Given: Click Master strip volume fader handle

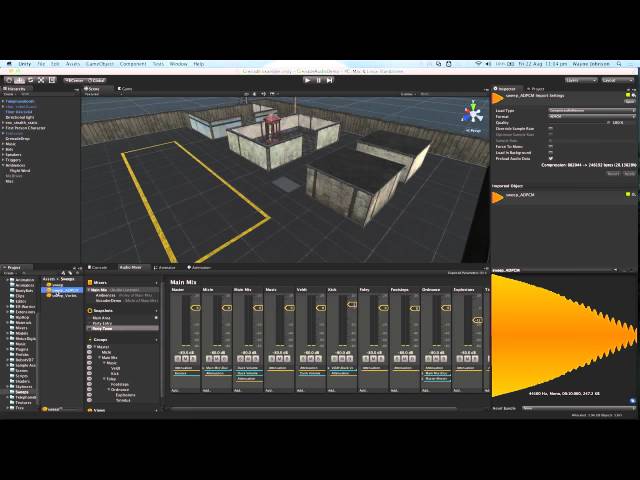Looking at the screenshot, I should point(196,307).
